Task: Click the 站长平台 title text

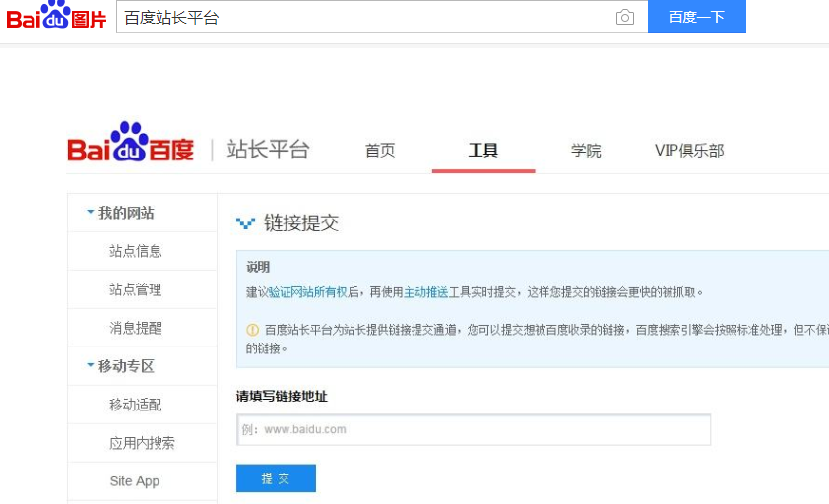Action: [268, 150]
